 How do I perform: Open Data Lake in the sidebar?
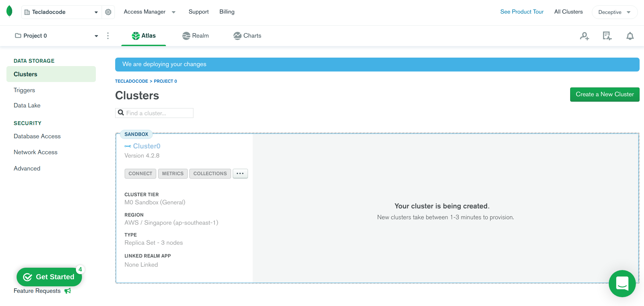coord(27,105)
